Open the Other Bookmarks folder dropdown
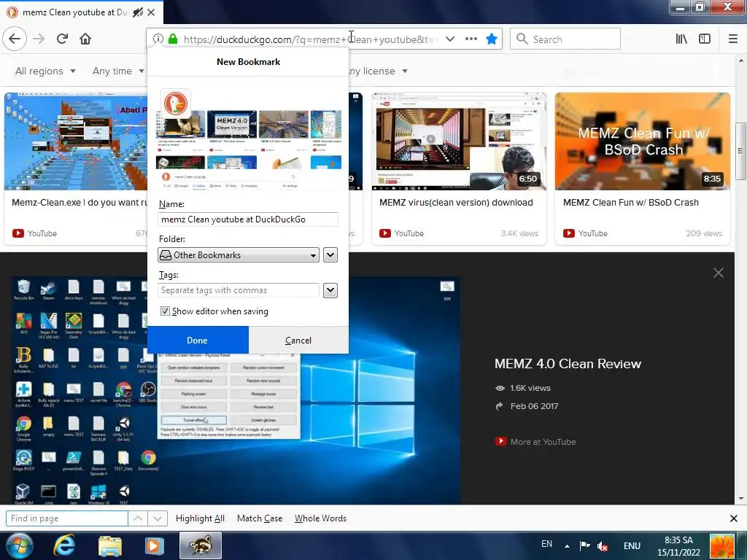This screenshot has height=560, width=747. (x=239, y=255)
